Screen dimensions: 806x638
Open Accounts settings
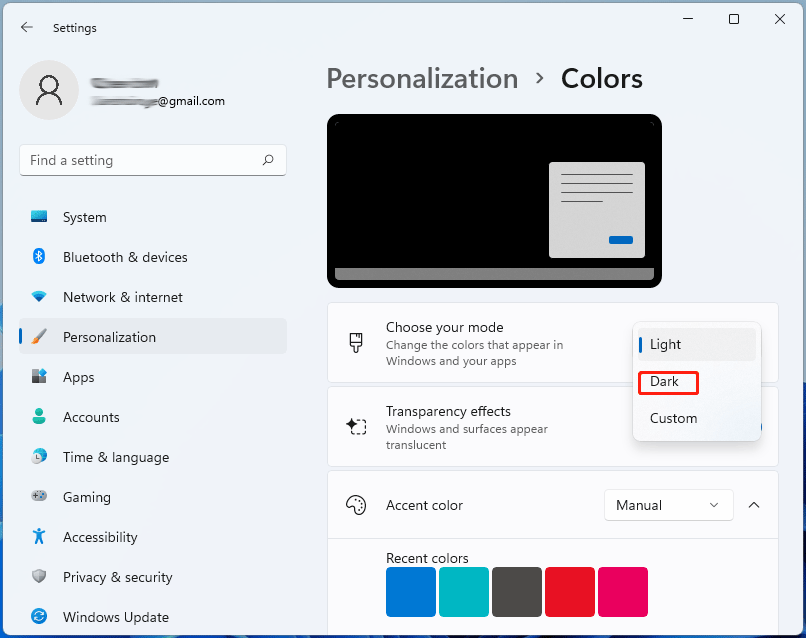90,417
